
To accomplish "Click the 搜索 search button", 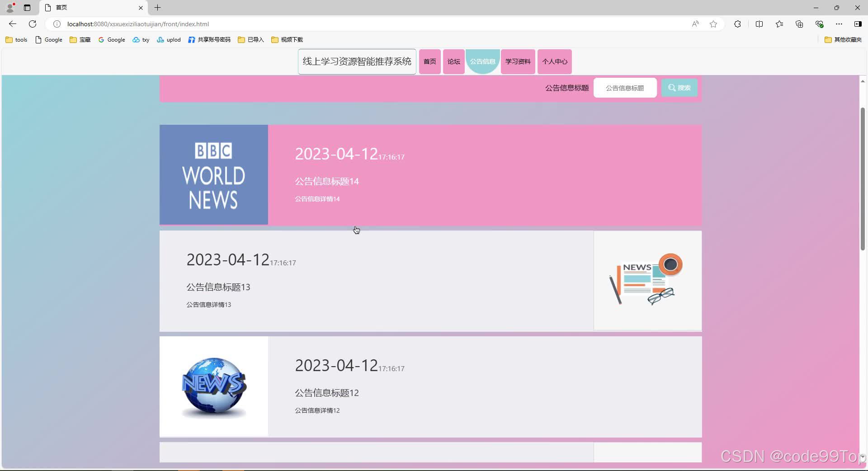I will point(679,88).
